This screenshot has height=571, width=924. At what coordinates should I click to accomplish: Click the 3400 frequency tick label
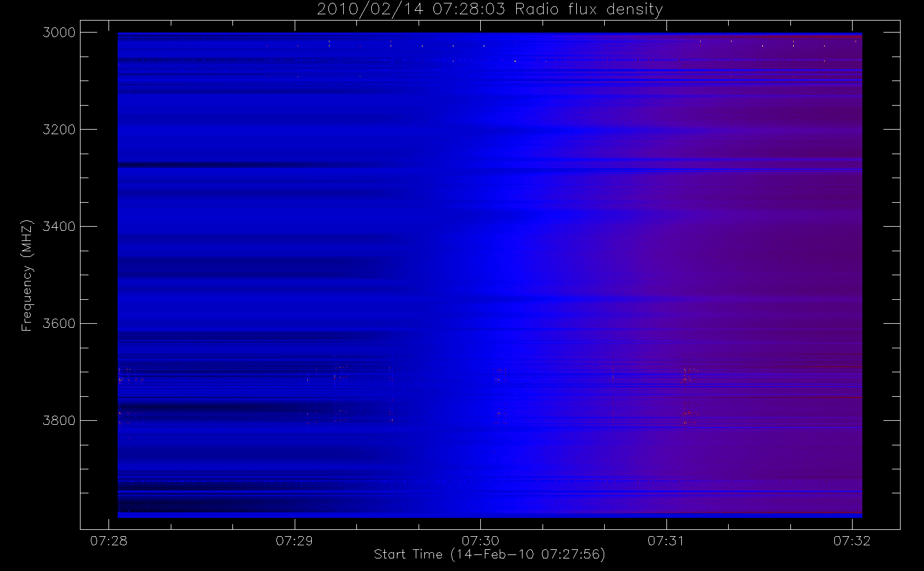59,227
